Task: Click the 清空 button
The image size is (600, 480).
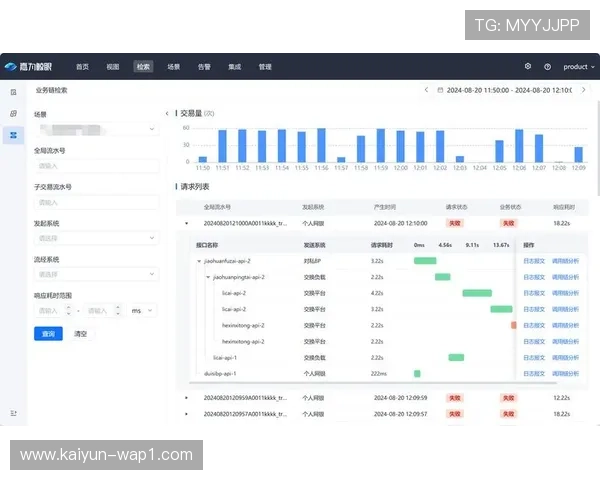Action: click(x=80, y=333)
